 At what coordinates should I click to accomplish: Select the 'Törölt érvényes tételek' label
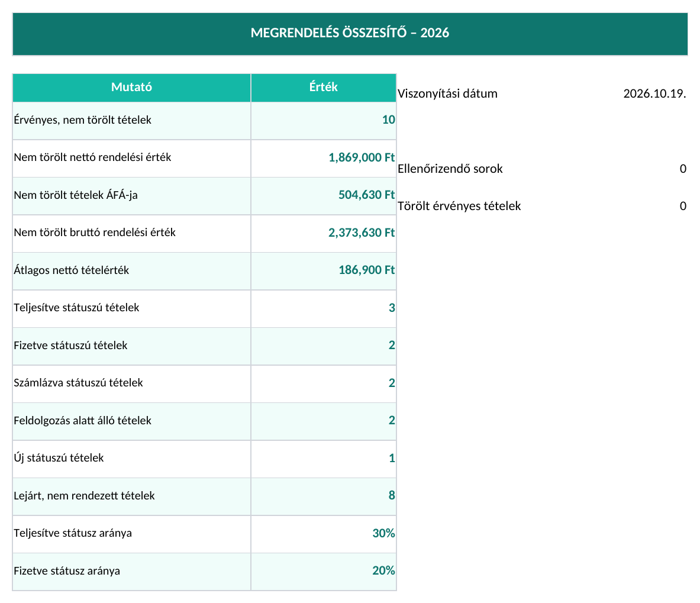tap(459, 206)
